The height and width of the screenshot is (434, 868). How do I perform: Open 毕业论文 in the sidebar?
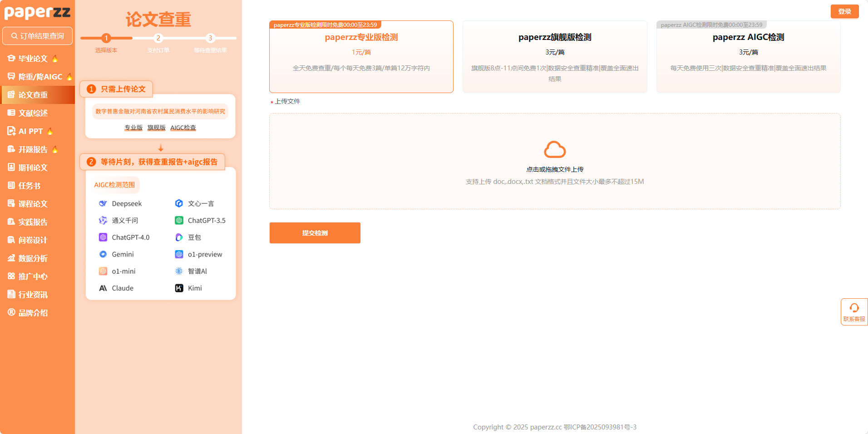[32, 58]
